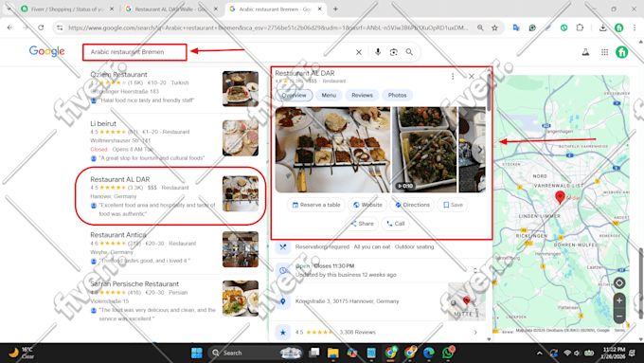Call Restaurant AL DAR
Image resolution: width=644 pixels, height=363 pixels.
pyautogui.click(x=395, y=224)
